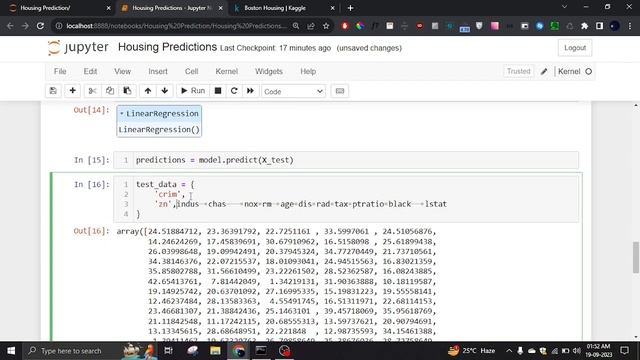Open the Help menu

[308, 71]
